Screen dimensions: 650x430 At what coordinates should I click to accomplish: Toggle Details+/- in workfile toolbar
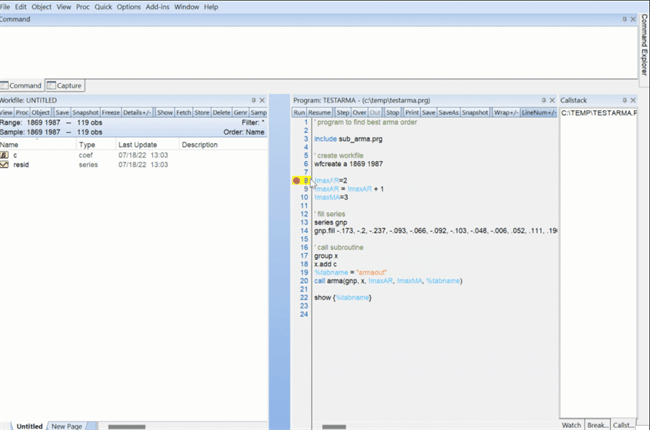coord(137,113)
